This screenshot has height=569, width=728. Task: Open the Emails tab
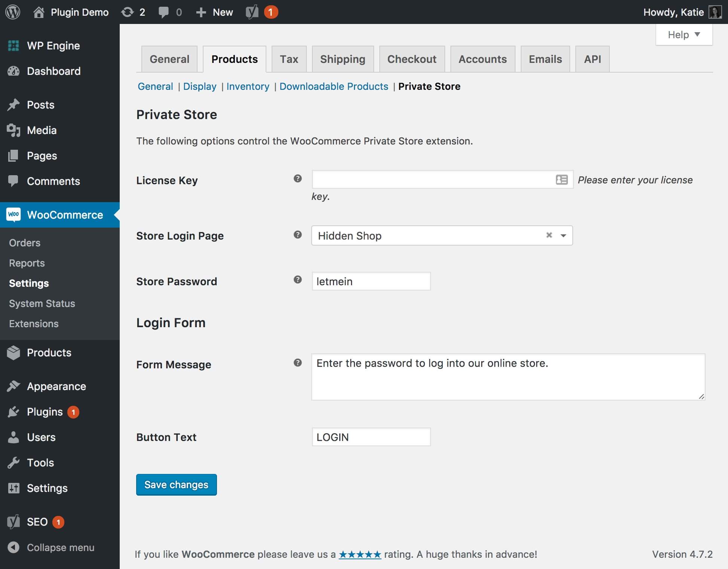point(545,59)
